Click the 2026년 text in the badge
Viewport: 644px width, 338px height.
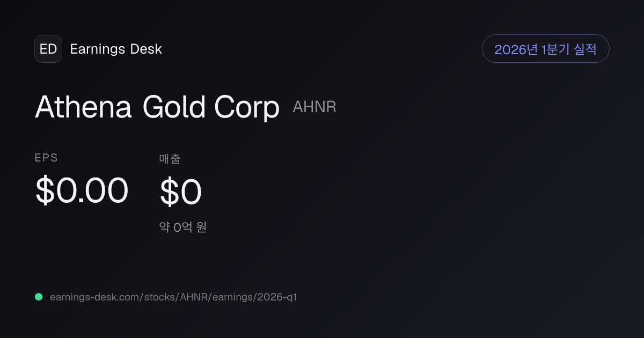coord(516,49)
